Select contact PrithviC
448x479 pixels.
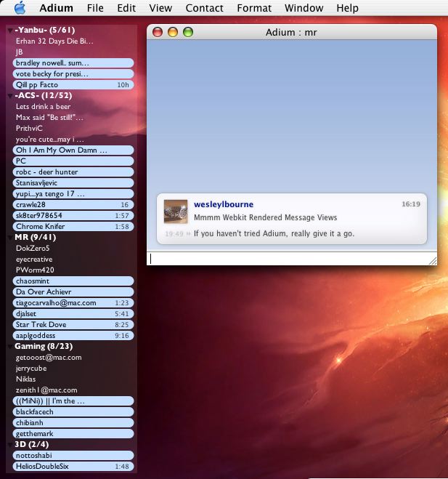pyautogui.click(x=73, y=129)
